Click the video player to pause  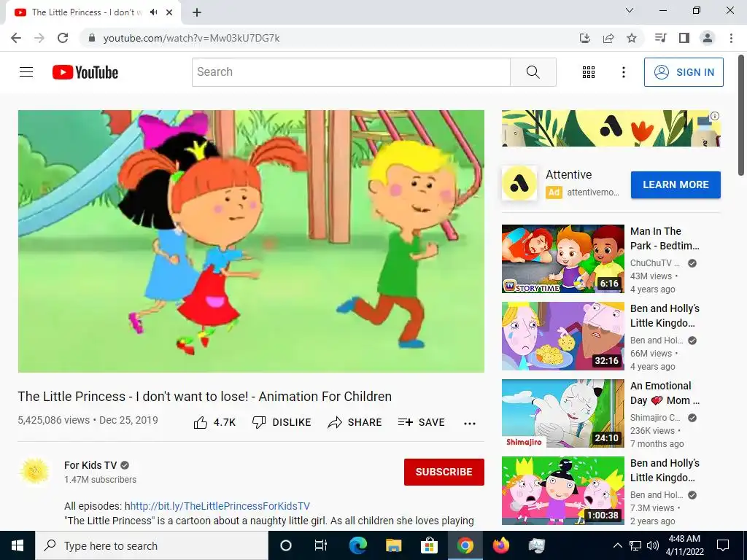click(251, 241)
